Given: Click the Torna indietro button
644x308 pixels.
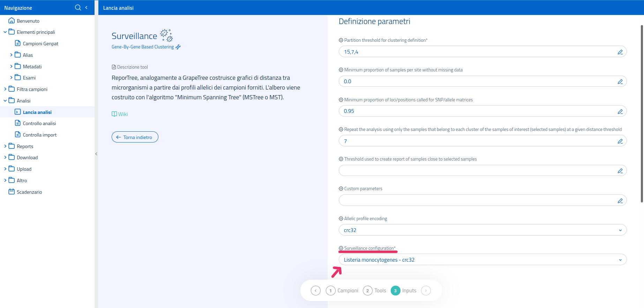Looking at the screenshot, I should 135,137.
